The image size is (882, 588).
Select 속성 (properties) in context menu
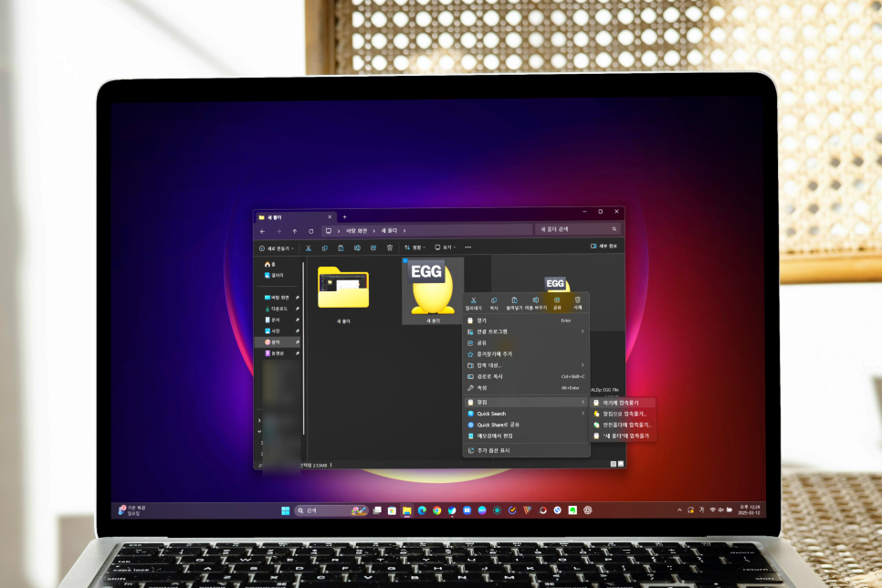(x=526, y=388)
